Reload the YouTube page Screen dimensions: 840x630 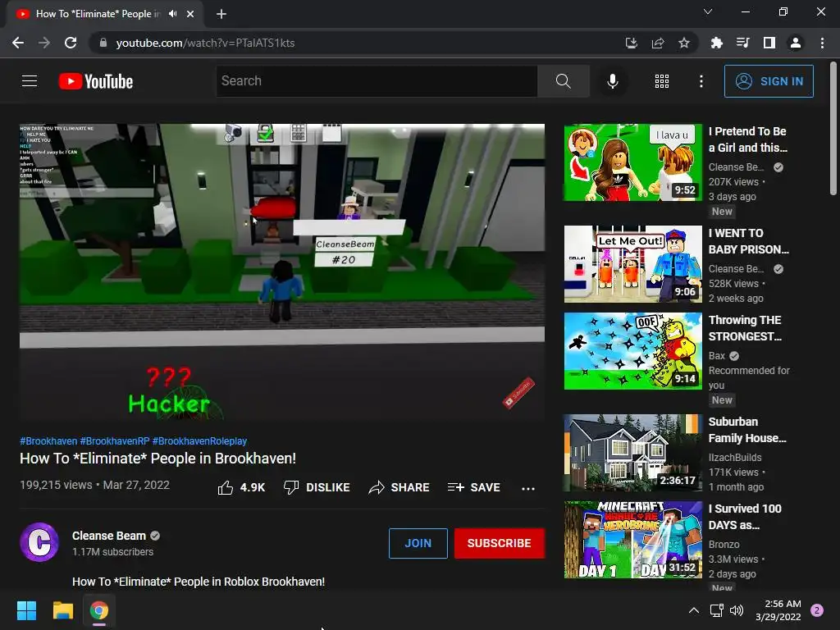click(71, 43)
